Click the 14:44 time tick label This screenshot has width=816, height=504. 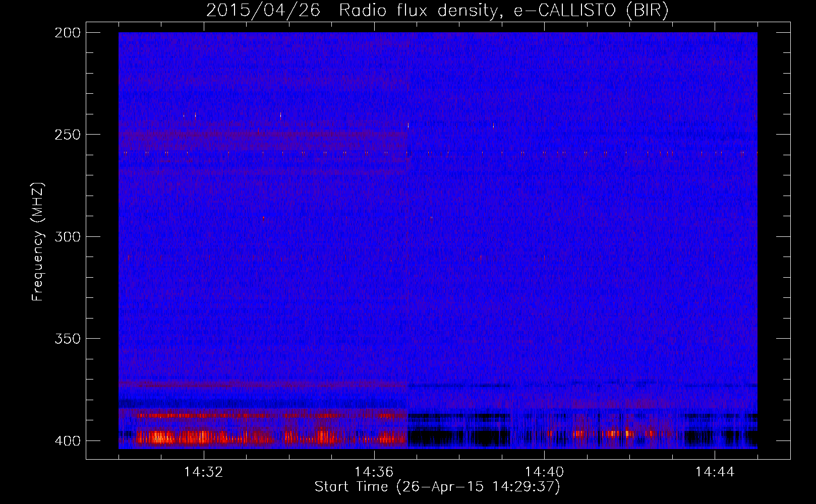point(715,472)
